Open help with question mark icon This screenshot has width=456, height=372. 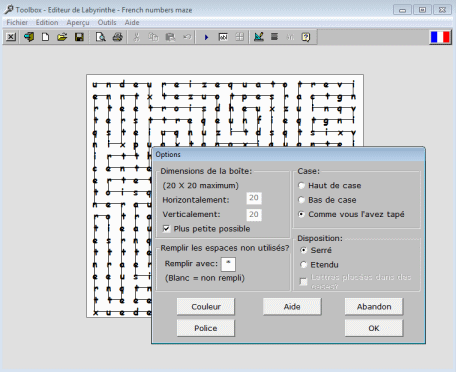click(x=306, y=37)
